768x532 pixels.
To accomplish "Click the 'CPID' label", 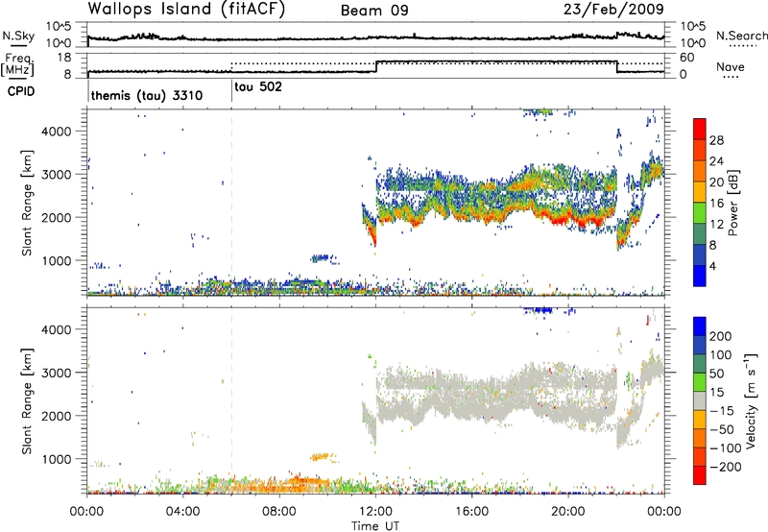I will click(21, 91).
